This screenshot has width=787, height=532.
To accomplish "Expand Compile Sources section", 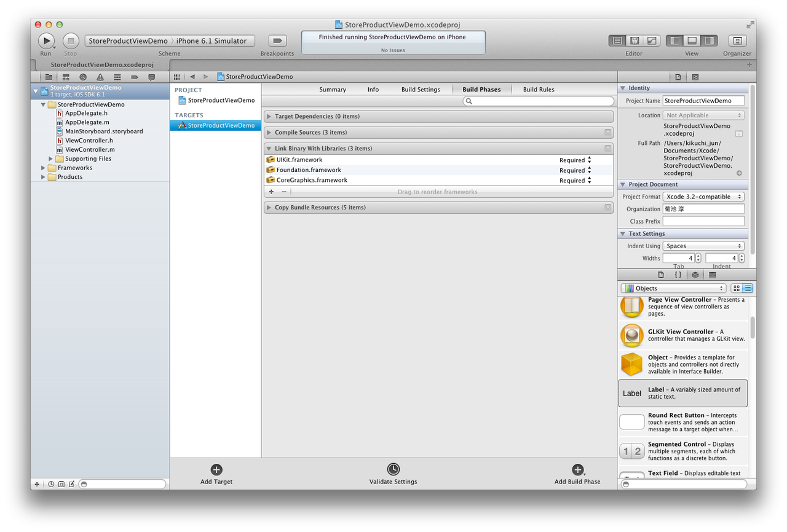I will click(x=269, y=132).
